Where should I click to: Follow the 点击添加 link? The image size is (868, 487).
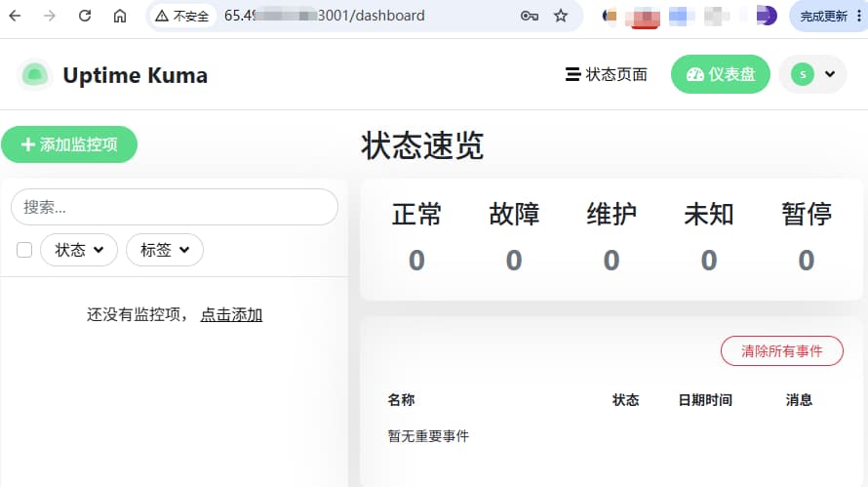click(231, 314)
